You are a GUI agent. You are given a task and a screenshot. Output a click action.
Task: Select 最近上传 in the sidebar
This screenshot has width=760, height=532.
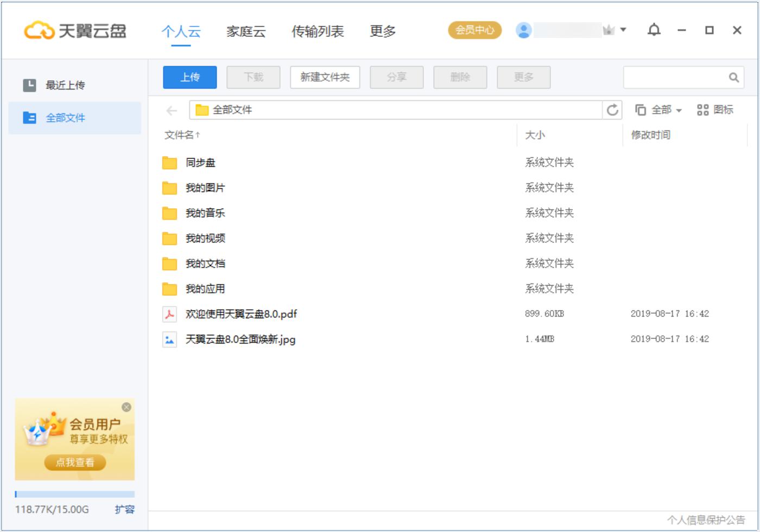coord(64,85)
